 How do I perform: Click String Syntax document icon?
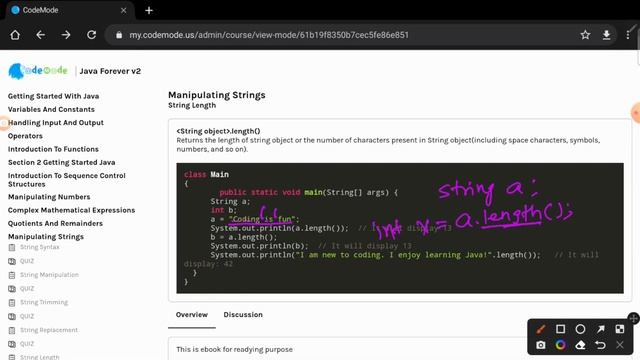point(12,247)
